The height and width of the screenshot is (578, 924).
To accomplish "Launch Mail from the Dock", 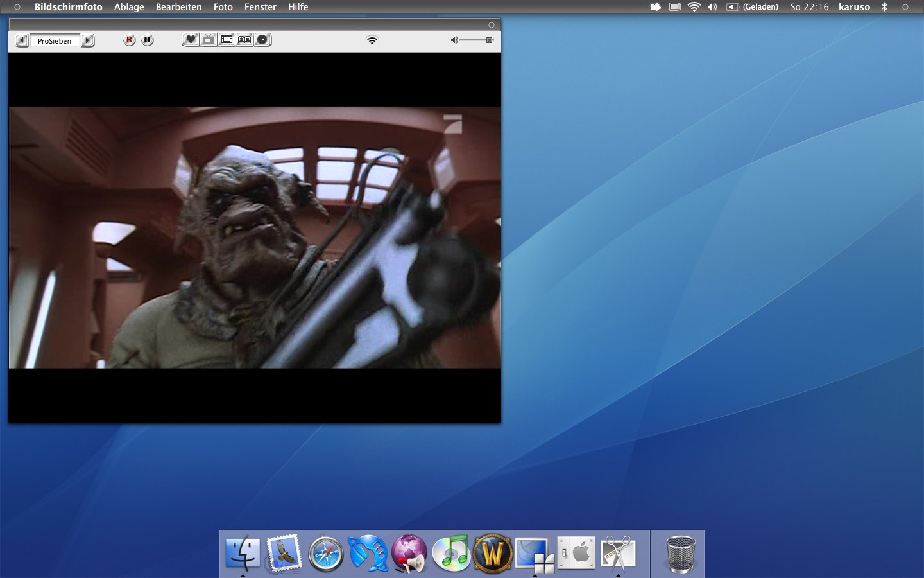I will point(284,553).
